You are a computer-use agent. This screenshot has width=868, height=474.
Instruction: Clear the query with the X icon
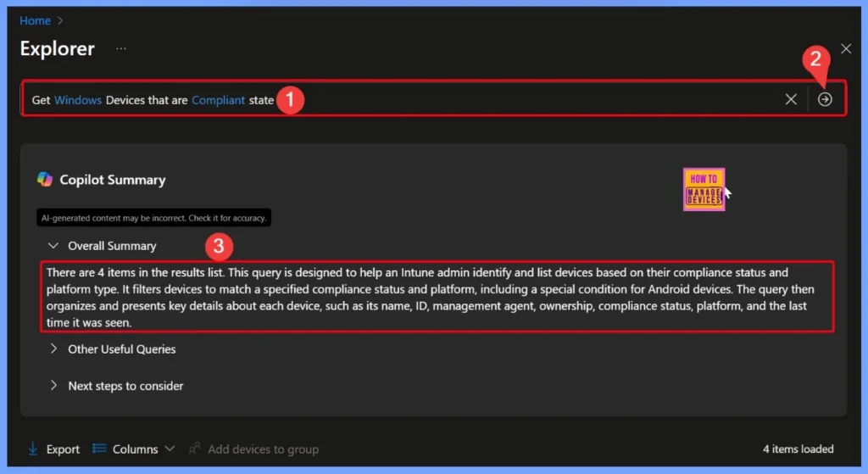click(791, 99)
